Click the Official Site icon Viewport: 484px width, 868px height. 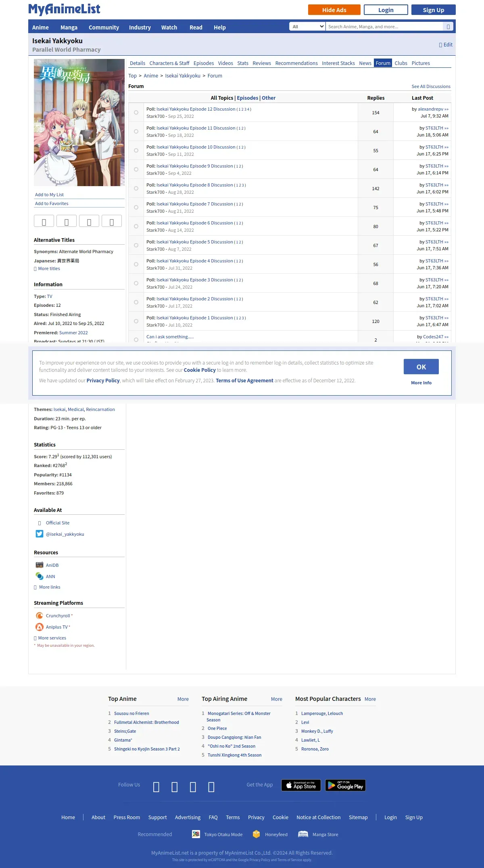pyautogui.click(x=40, y=523)
